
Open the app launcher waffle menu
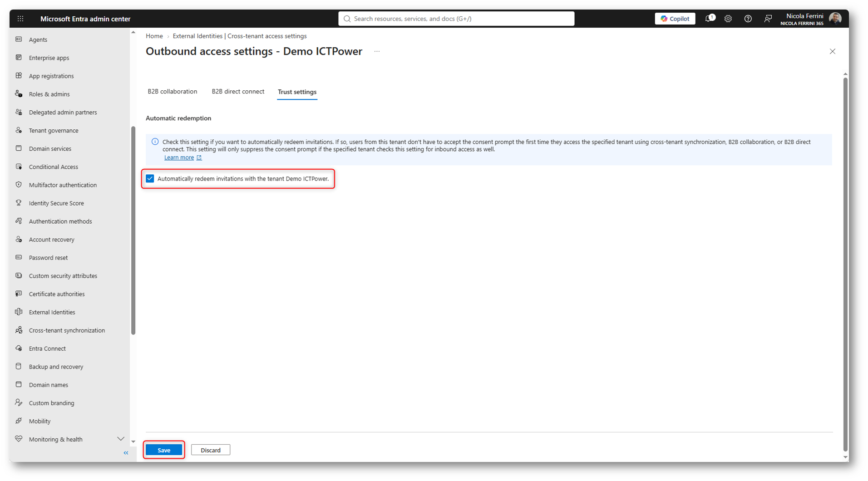point(20,19)
